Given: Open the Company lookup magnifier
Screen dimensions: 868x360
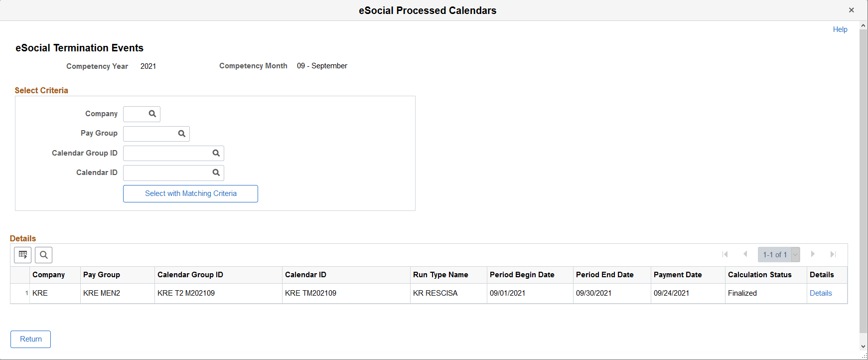Looking at the screenshot, I should (152, 114).
